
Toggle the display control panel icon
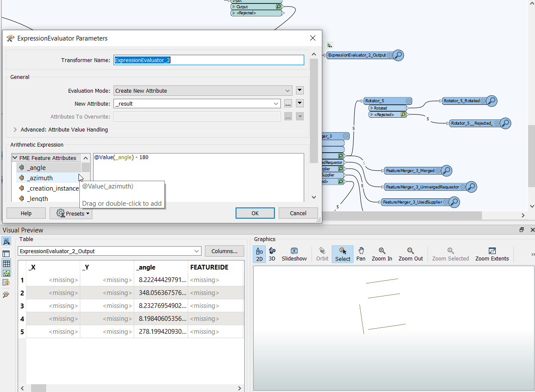[x=6, y=254]
